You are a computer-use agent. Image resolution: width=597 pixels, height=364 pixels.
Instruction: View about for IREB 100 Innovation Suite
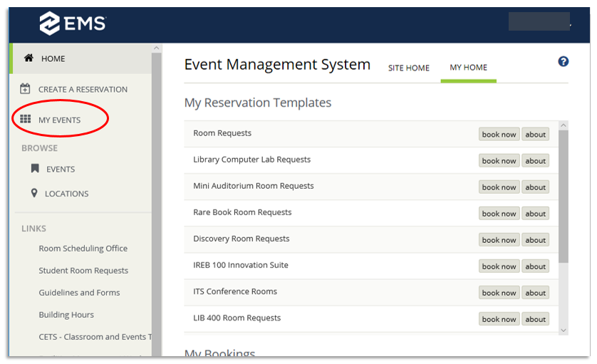pos(535,266)
